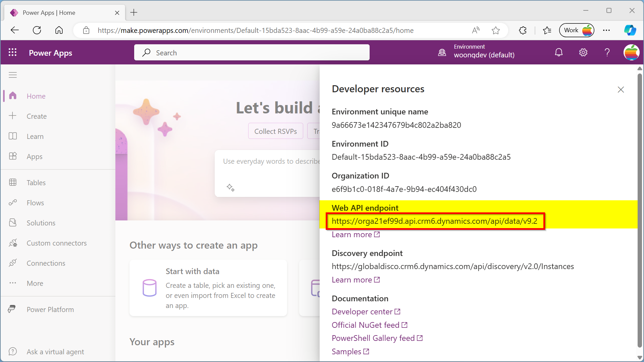Click the Discovery endpoint URL text

452,266
